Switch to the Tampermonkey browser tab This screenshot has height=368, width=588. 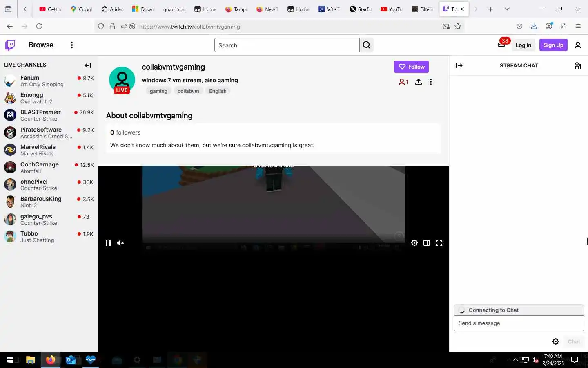coord(236,9)
